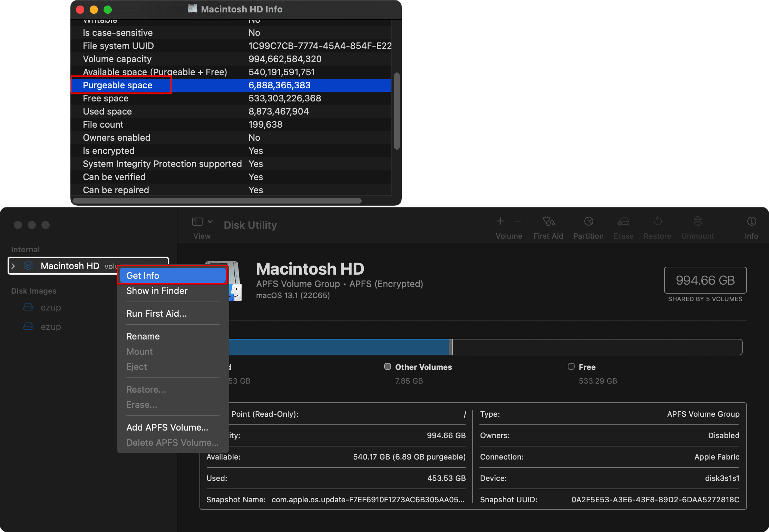
Task: Click the Erase toolbar icon
Action: click(623, 221)
